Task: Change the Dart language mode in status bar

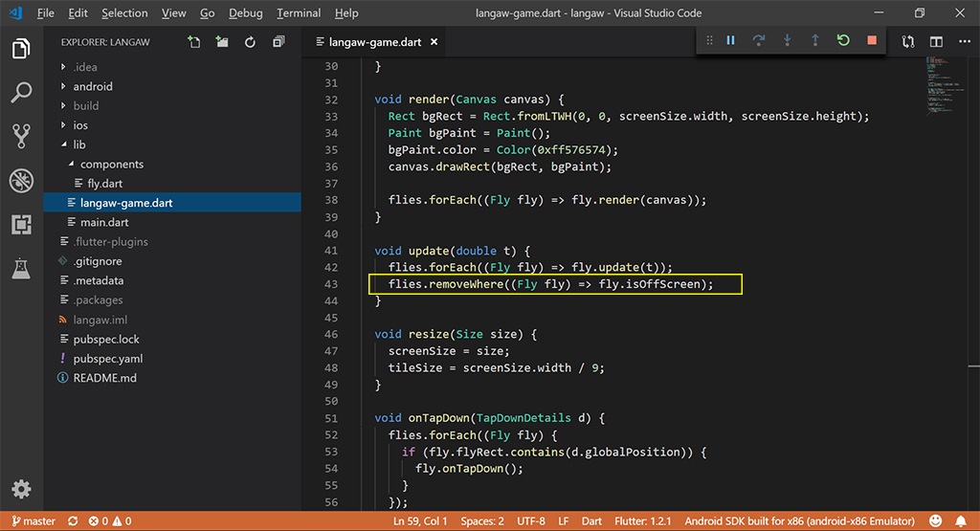Action: click(591, 521)
